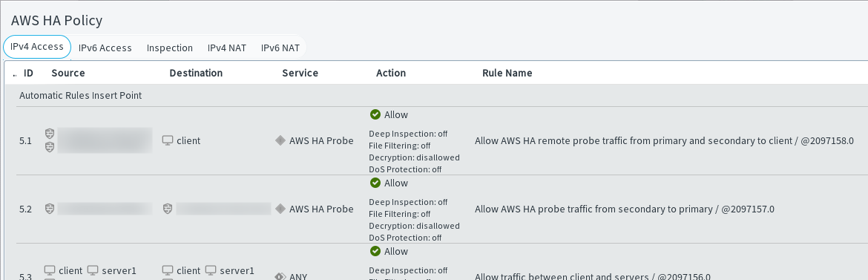Click the client monitor icon in rule 5.1 destination
Screen dimensions: 868x280
tap(168, 141)
